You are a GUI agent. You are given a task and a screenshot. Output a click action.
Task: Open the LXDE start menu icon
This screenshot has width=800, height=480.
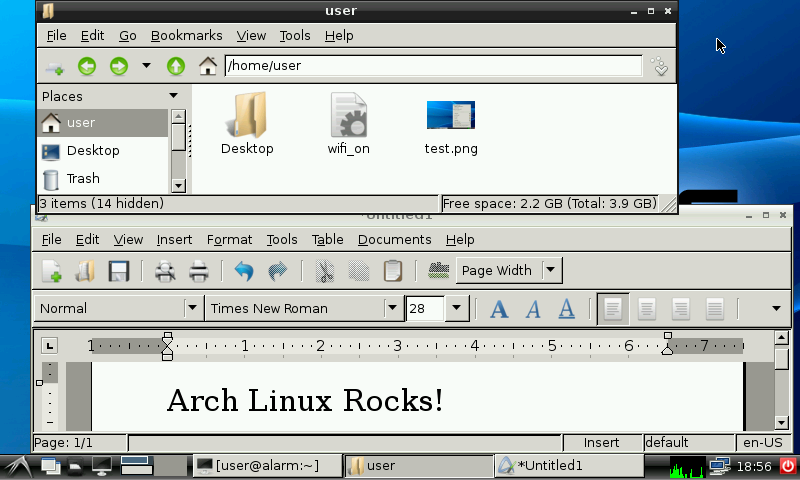[x=18, y=466]
